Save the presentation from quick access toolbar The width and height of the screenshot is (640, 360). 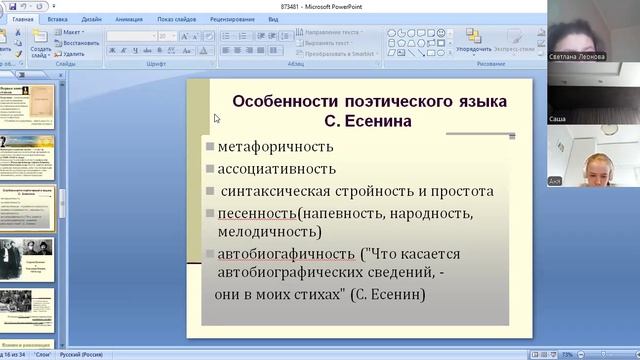(x=13, y=7)
